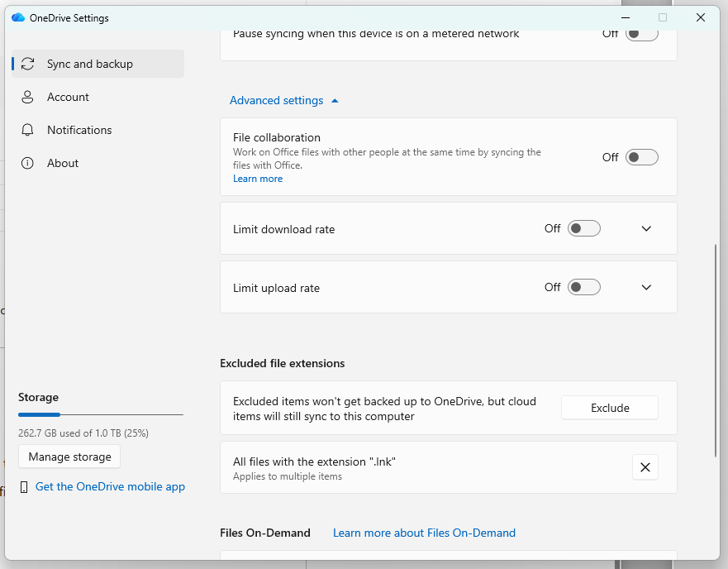Expand Limit upload rate options chevron
Screen dimensions: 728x569
646,287
